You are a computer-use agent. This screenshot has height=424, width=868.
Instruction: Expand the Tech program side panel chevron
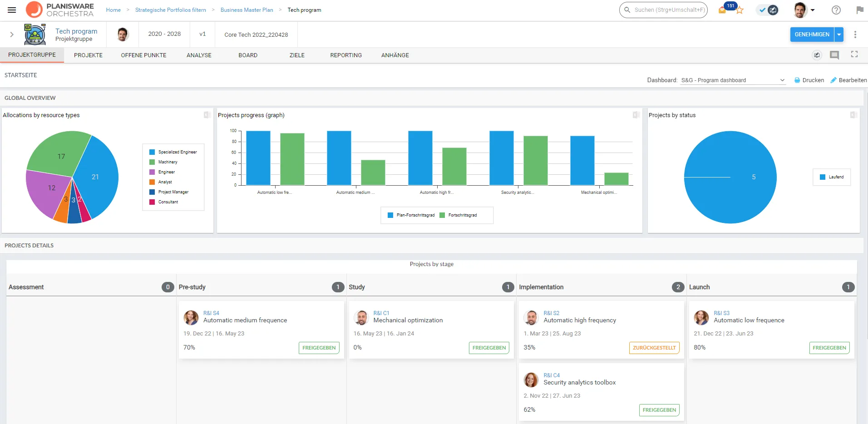[x=12, y=35]
